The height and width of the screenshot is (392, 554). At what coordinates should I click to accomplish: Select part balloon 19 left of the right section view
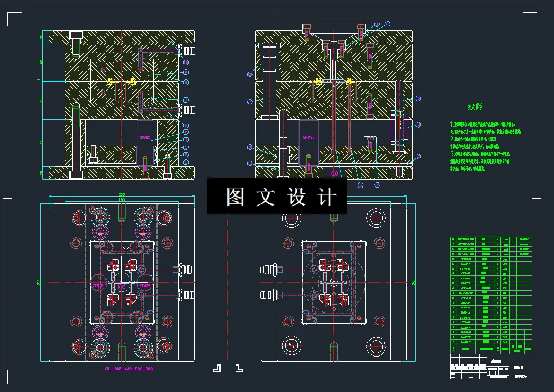250,163
